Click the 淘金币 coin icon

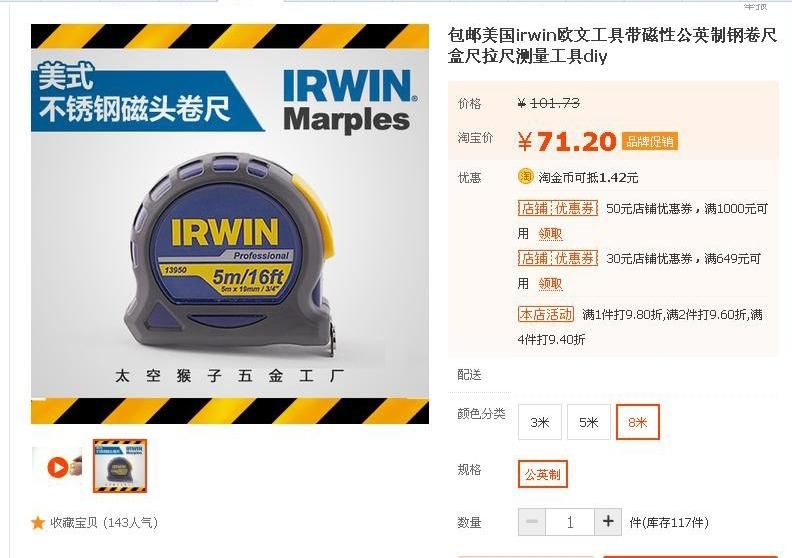[526, 177]
